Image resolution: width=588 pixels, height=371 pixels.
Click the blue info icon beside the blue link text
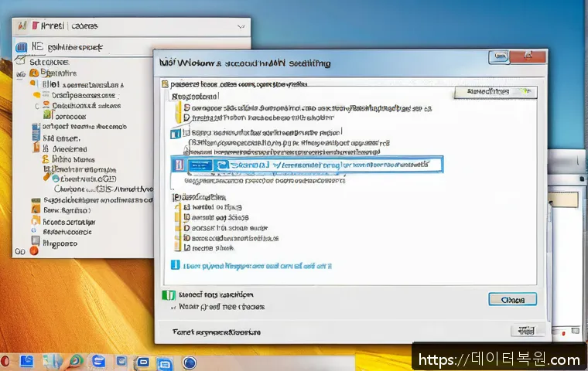pyautogui.click(x=173, y=264)
